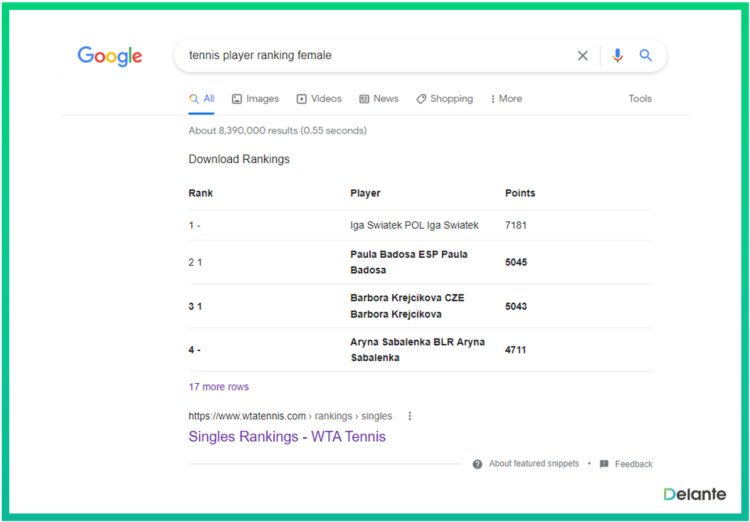Click the Google logo
Image resolution: width=750 pixels, height=522 pixels.
click(x=110, y=56)
